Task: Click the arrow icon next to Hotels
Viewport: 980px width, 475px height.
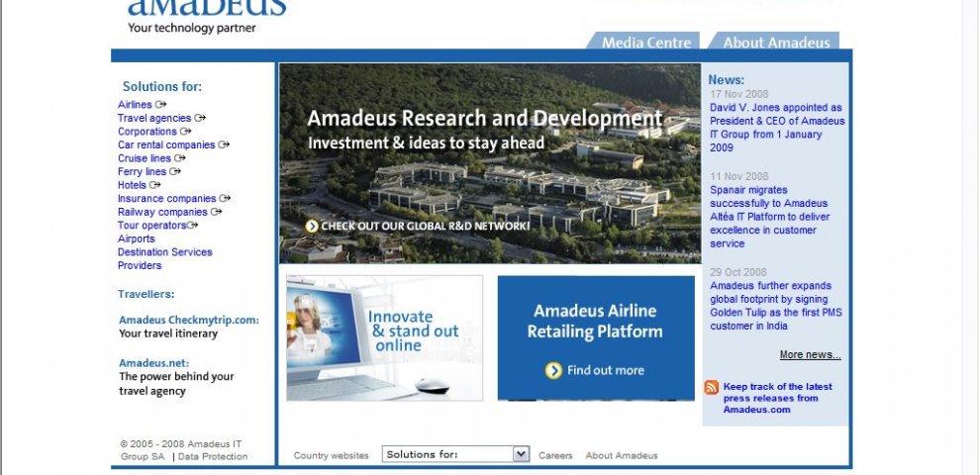Action: (155, 185)
